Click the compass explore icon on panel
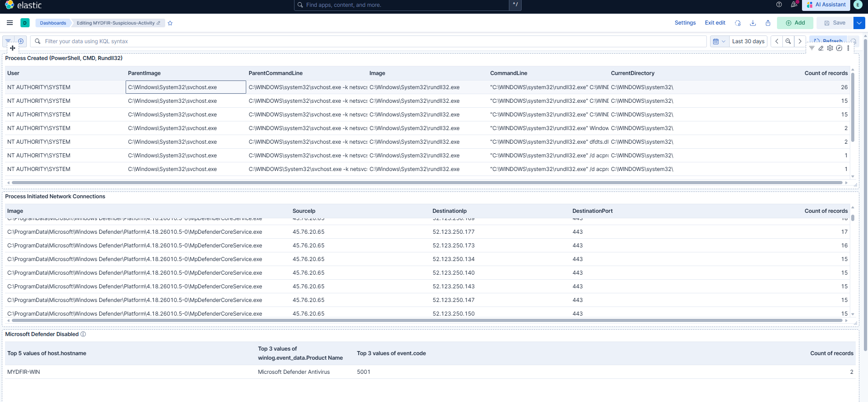868x402 pixels. (x=839, y=48)
